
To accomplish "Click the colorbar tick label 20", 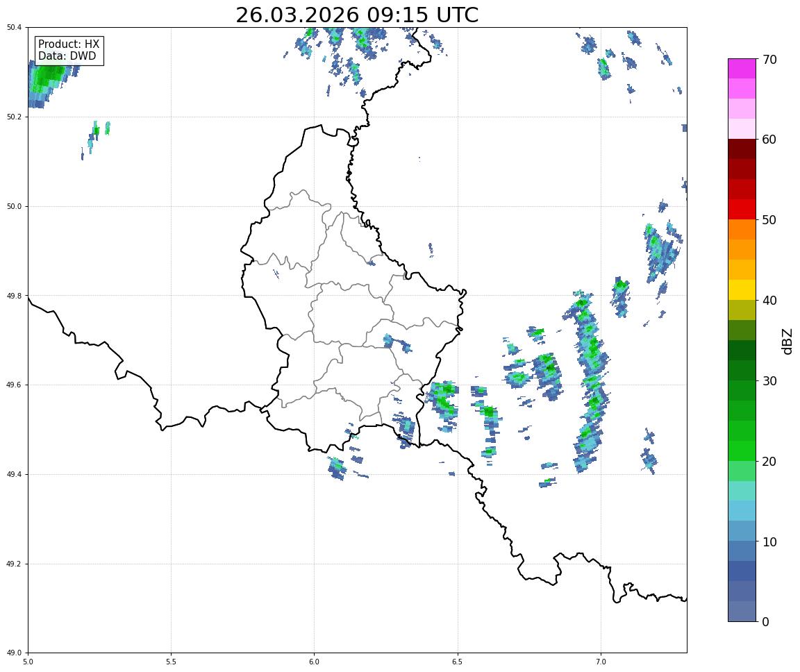I will (769, 462).
